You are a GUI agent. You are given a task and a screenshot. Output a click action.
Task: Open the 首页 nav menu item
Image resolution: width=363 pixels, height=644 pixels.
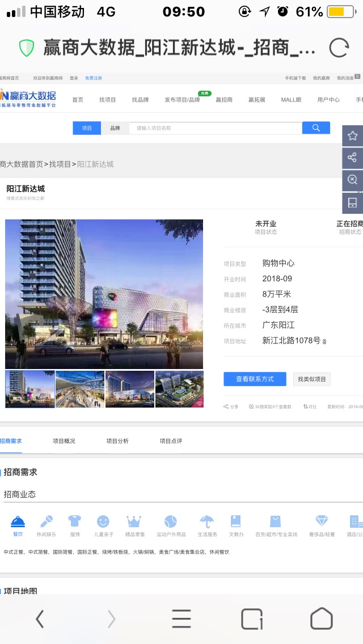78,100
